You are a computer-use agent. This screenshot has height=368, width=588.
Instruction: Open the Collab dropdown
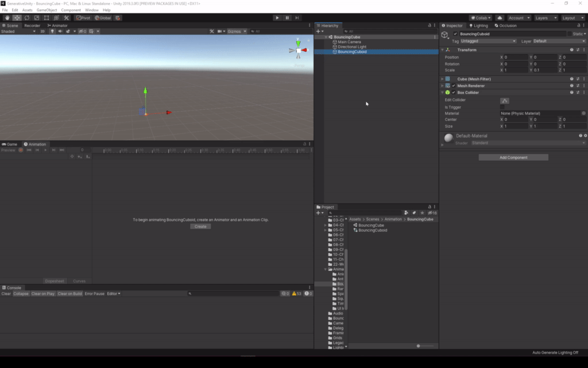[x=481, y=18]
